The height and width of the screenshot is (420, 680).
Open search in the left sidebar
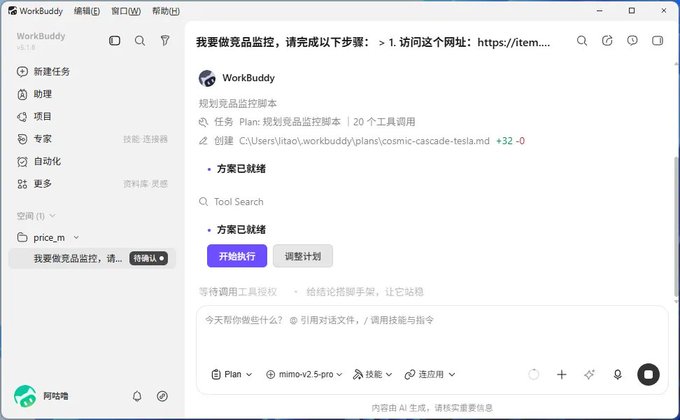pos(140,41)
